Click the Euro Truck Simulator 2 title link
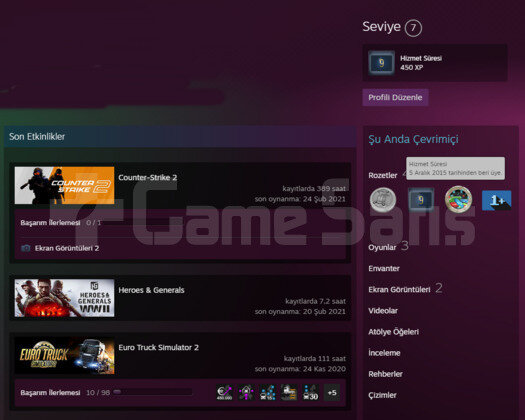 point(158,347)
